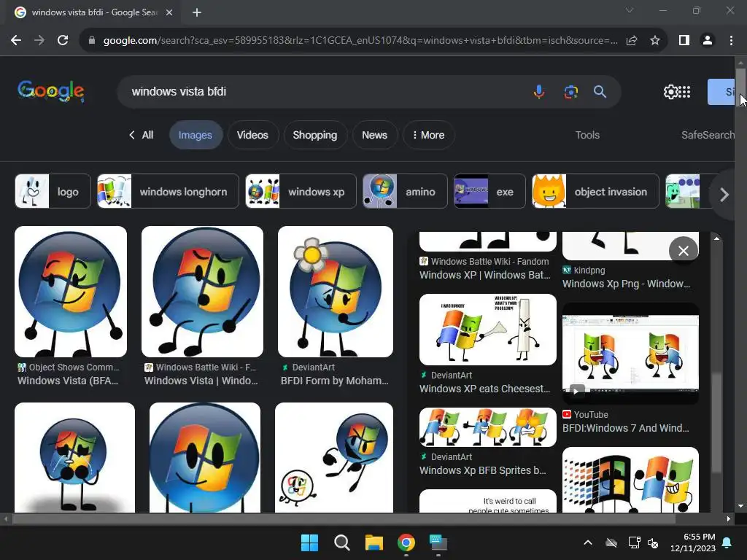Open the Windows Xp BFB Sprites image
This screenshot has height=560, width=747.
click(x=488, y=427)
